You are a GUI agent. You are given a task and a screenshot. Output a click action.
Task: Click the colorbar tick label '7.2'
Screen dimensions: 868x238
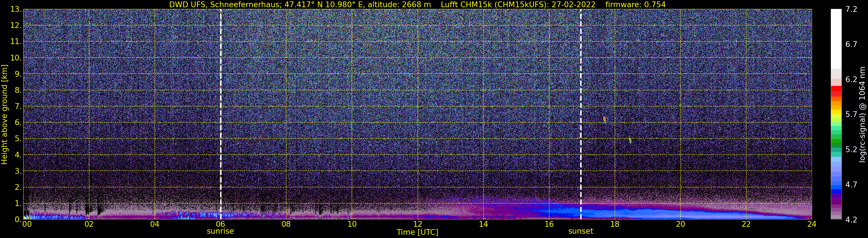pyautogui.click(x=851, y=10)
